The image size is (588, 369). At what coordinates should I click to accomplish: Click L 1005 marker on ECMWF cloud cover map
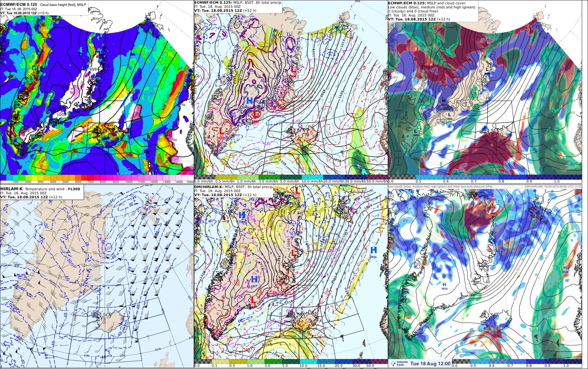point(415,133)
